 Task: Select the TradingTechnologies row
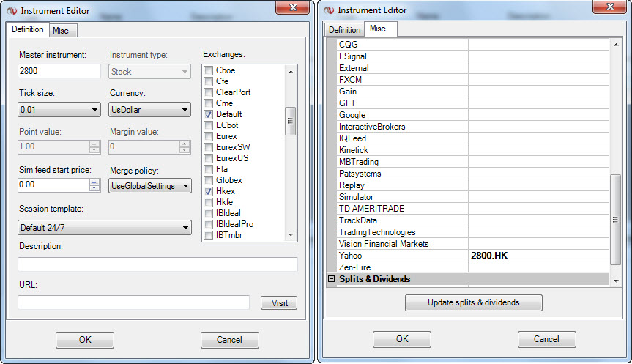point(473,232)
